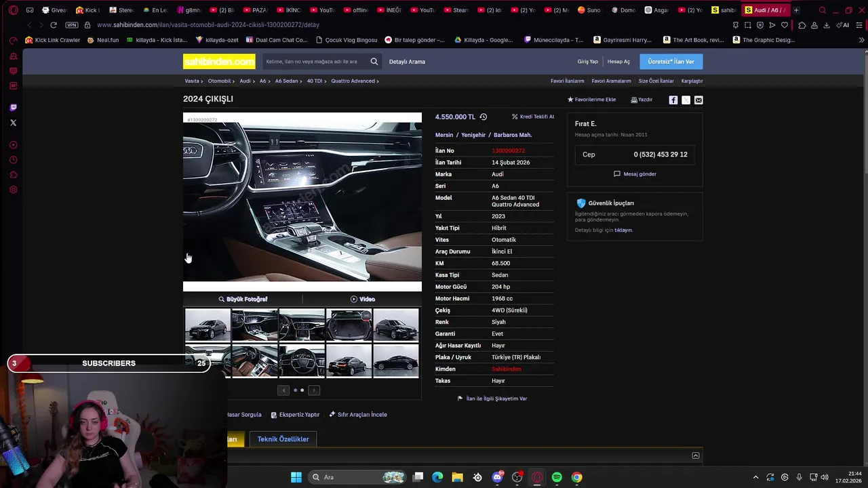Image resolution: width=868 pixels, height=488 pixels.
Task: Open new browser tab with plus icon
Action: pyautogui.click(x=796, y=10)
